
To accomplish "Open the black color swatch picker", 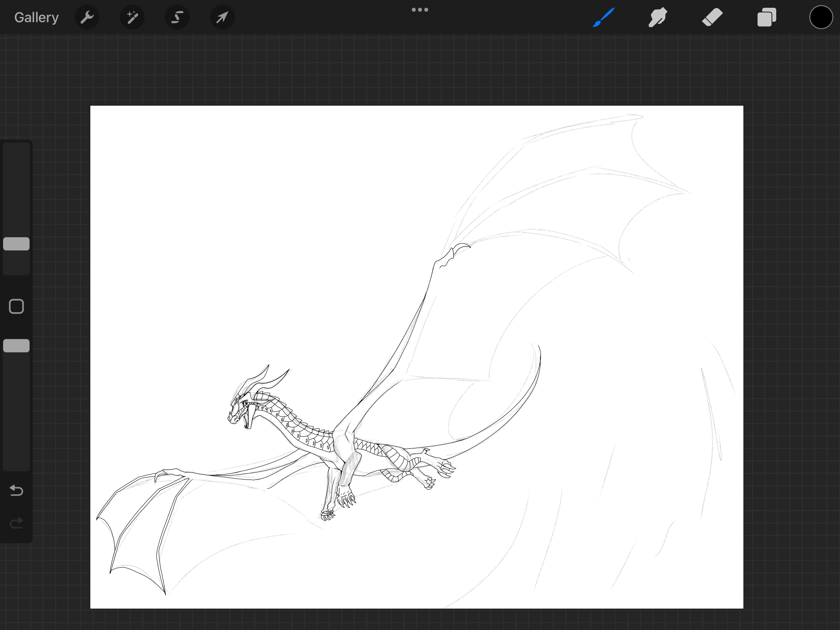I will [x=821, y=17].
